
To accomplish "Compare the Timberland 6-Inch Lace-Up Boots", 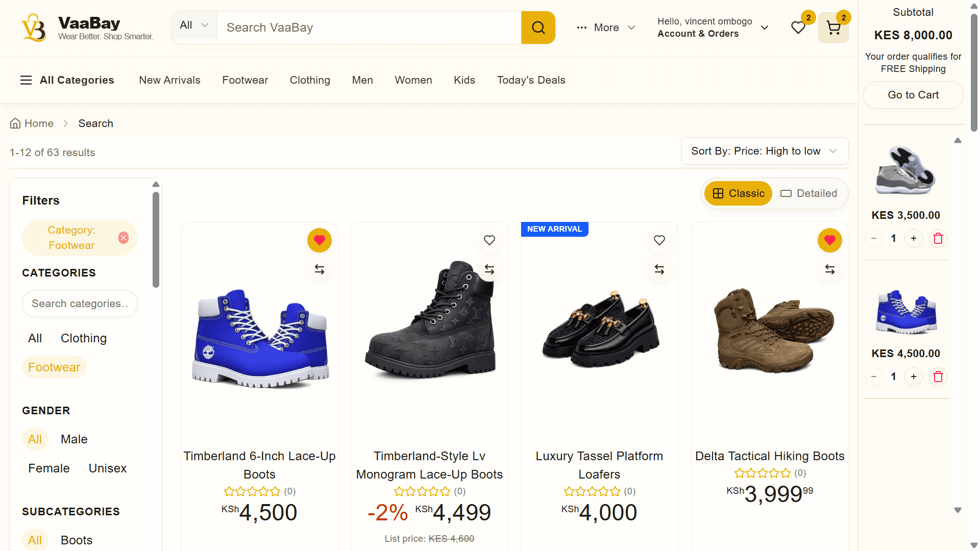I will (320, 269).
